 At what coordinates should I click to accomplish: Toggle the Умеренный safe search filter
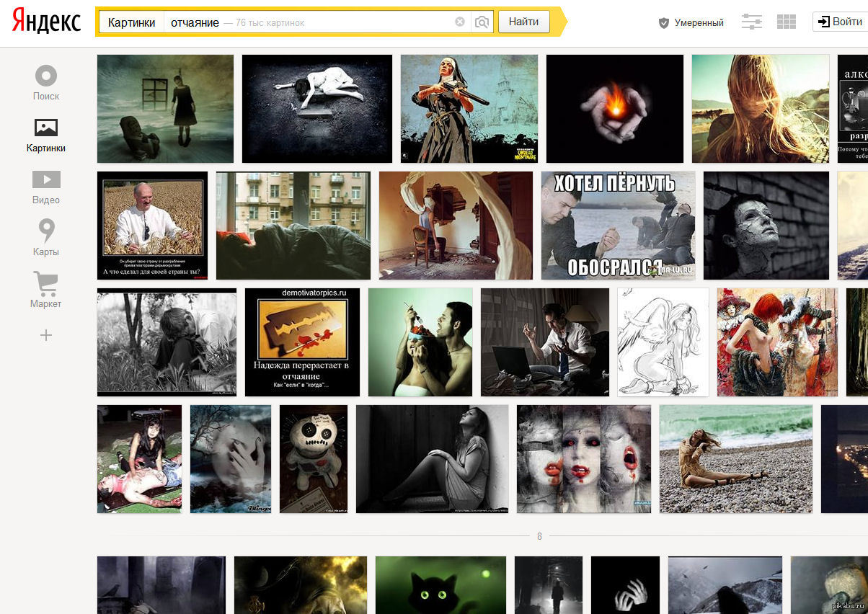coord(691,22)
